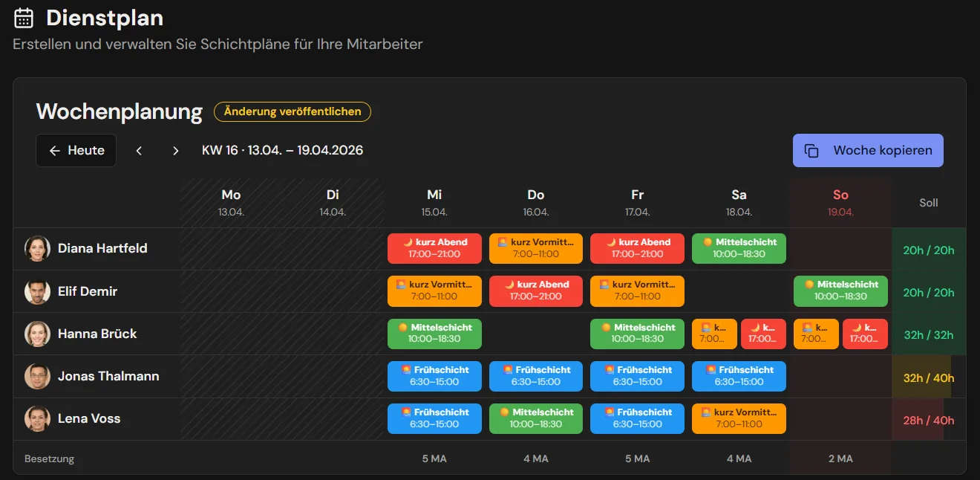Screen dimensions: 980x480
Task: Click the Woche kopieren button
Action: [x=868, y=151]
